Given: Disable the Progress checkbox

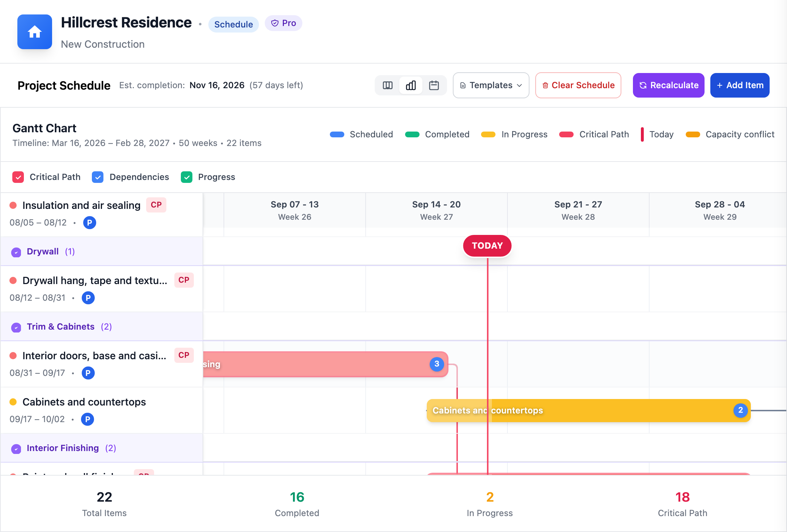Looking at the screenshot, I should tap(187, 177).
